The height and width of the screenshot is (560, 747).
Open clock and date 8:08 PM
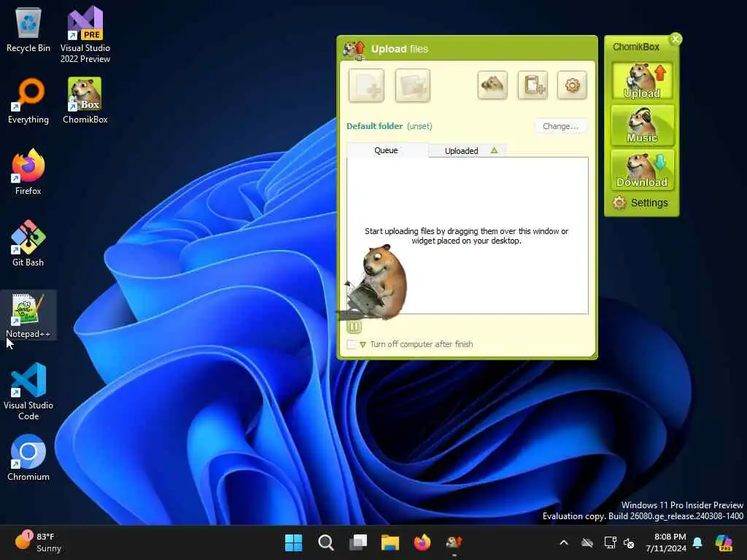click(665, 542)
